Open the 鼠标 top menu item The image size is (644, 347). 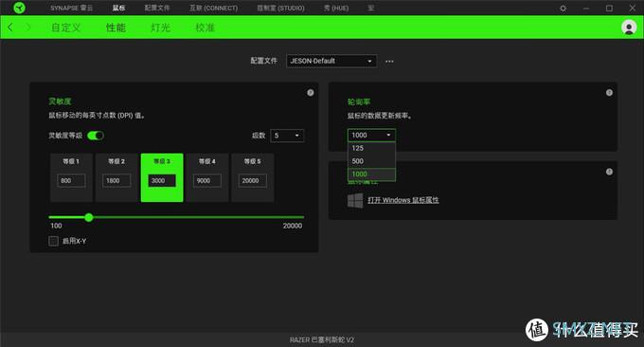click(118, 8)
